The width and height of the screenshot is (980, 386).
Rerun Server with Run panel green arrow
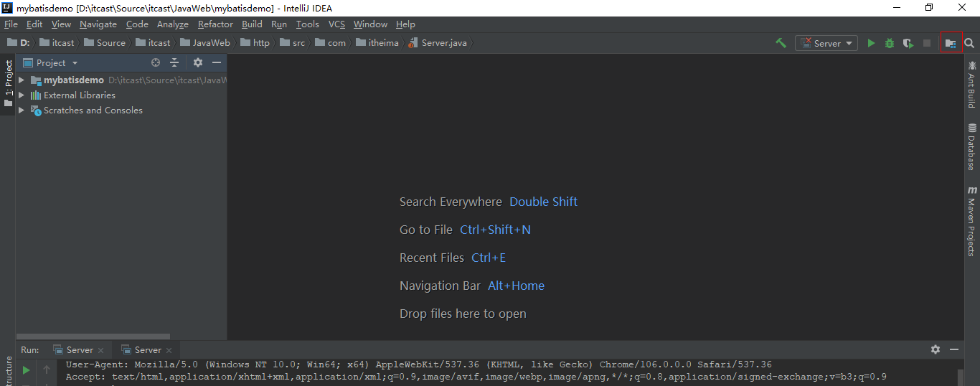pyautogui.click(x=27, y=370)
